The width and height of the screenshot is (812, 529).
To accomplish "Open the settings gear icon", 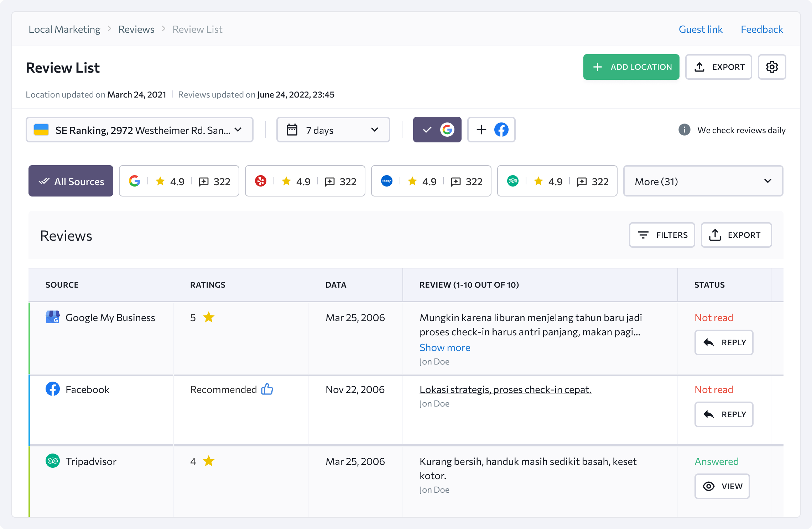I will (772, 67).
